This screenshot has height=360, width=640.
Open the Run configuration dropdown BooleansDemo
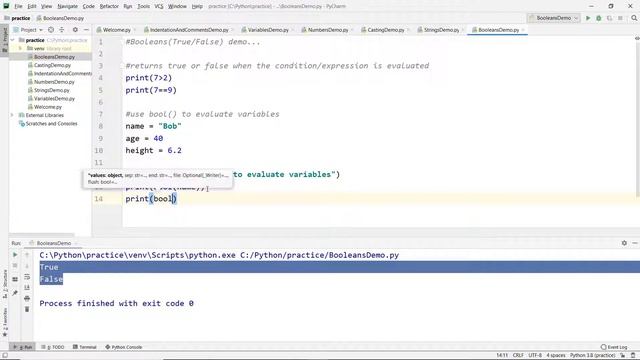coord(554,18)
